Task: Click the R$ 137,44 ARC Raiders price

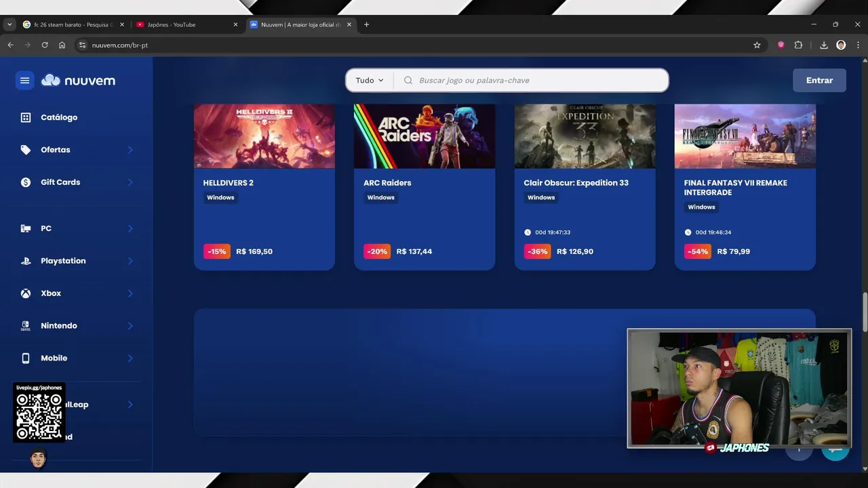Action: point(414,251)
